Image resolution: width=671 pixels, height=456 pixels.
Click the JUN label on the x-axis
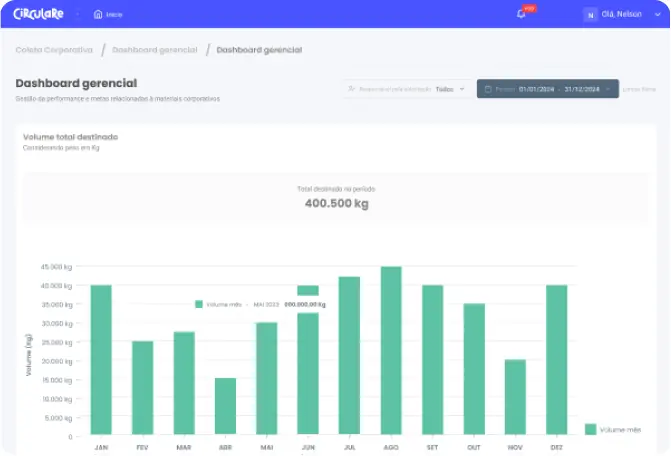point(308,447)
